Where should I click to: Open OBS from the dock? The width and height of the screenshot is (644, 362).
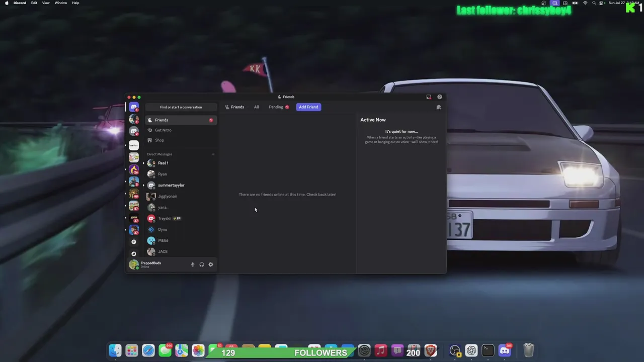click(454, 350)
